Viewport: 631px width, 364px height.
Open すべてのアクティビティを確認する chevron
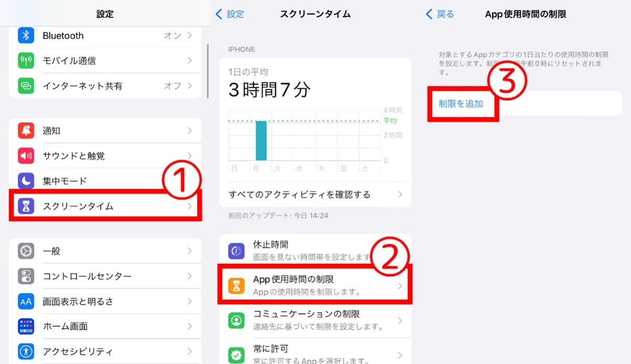click(x=400, y=194)
